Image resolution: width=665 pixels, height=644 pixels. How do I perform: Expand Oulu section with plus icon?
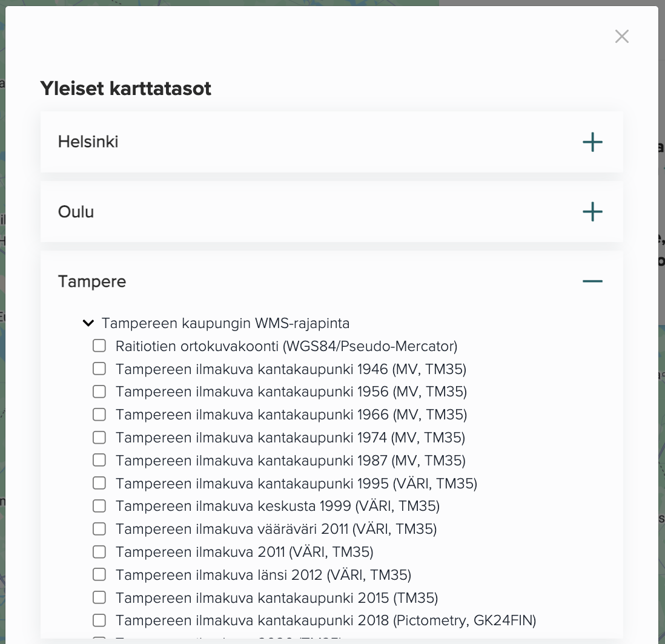[592, 212]
